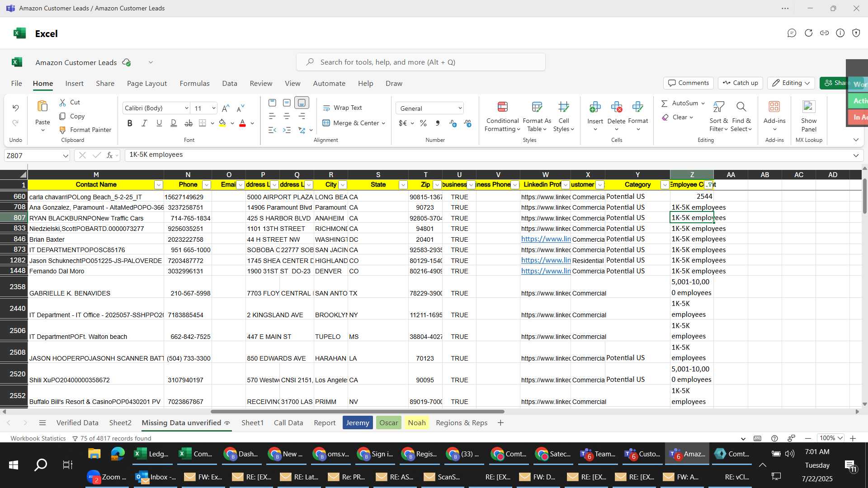Click the Cut scissors icon
The height and width of the screenshot is (488, 868).
point(62,103)
